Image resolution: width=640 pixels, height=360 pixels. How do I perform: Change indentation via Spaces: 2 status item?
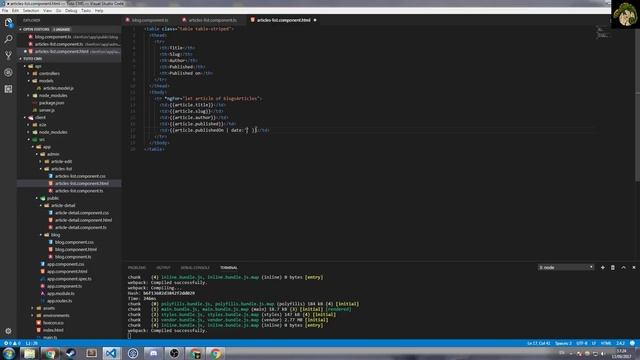coord(563,343)
